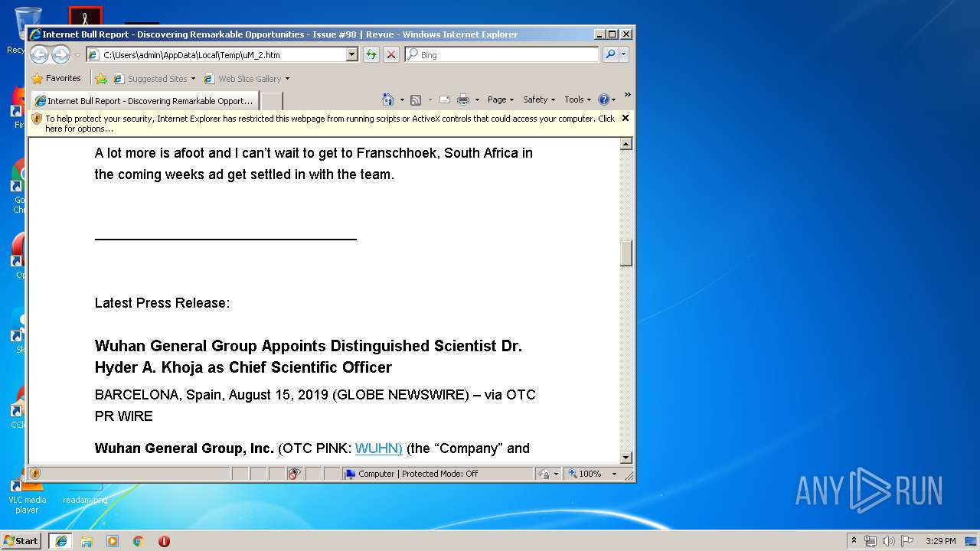Refresh the page with the green arrows
This screenshot has height=551, width=980.
[x=371, y=55]
